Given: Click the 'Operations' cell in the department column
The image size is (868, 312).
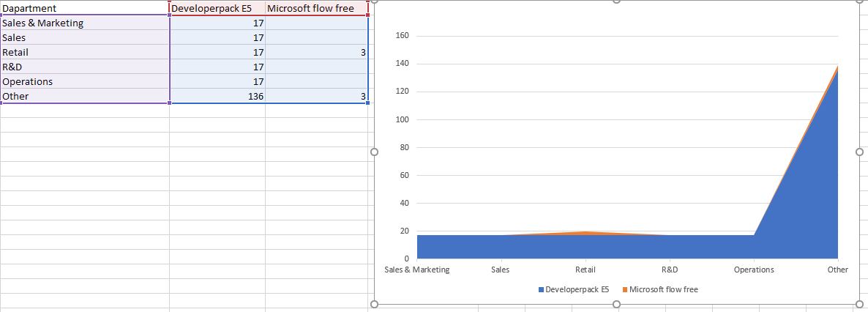Looking at the screenshot, I should [x=84, y=81].
